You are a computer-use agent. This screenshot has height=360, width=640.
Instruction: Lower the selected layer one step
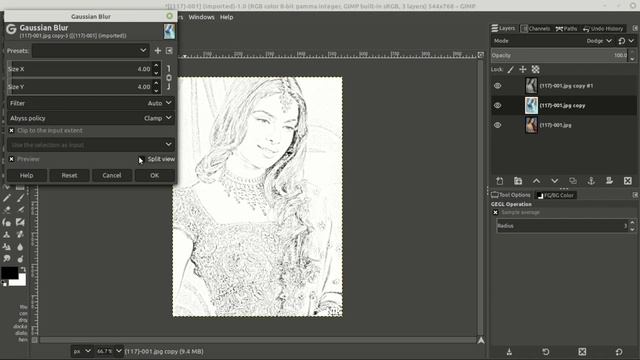tap(554, 181)
